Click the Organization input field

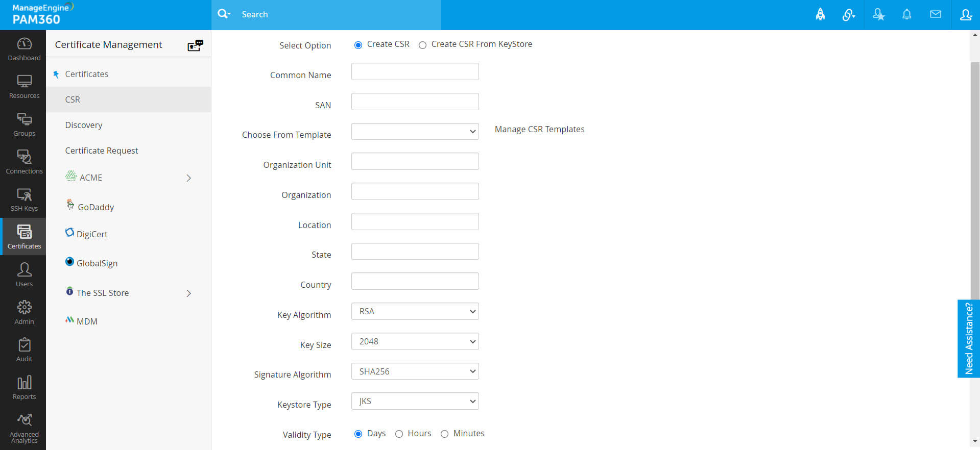click(x=415, y=191)
